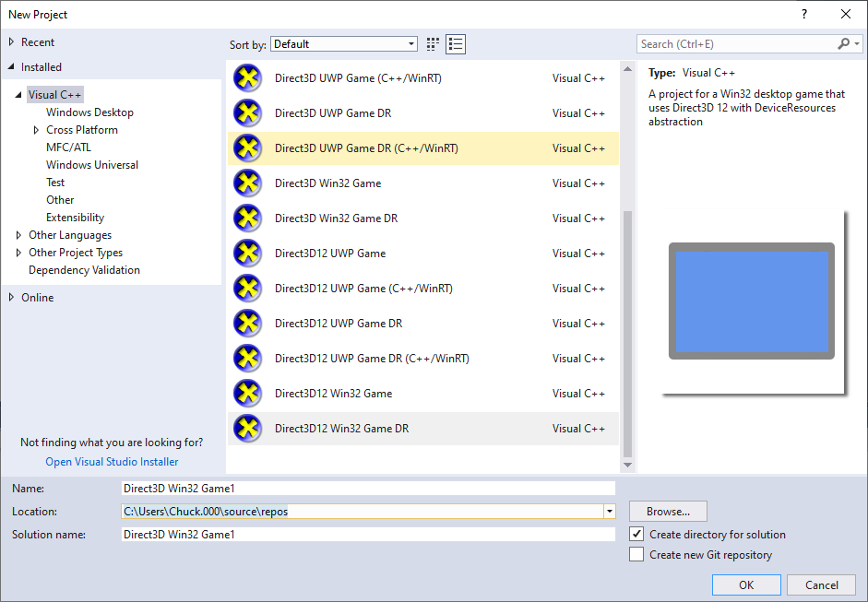Select Visual C++ tree node label
The image size is (868, 602).
pos(54,95)
